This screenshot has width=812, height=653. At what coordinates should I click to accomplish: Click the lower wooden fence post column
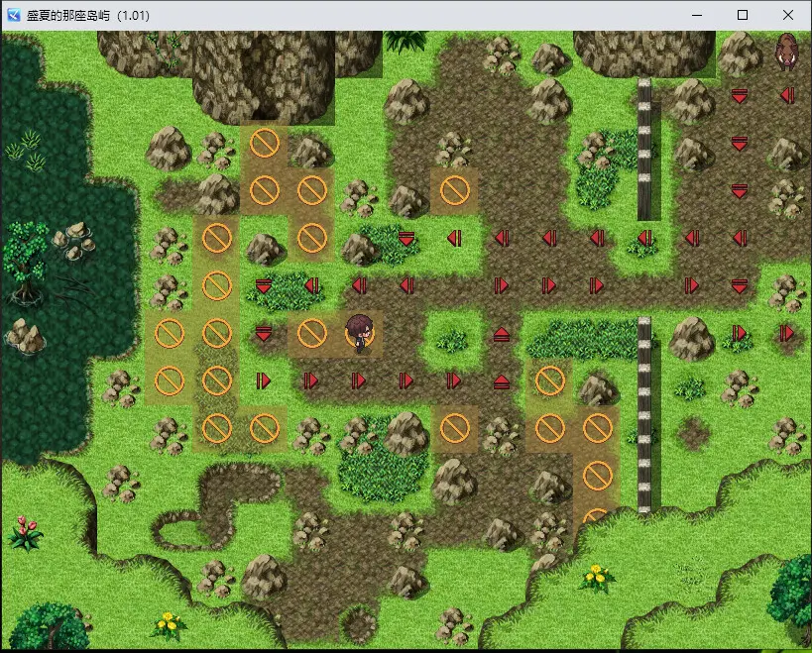(x=643, y=414)
